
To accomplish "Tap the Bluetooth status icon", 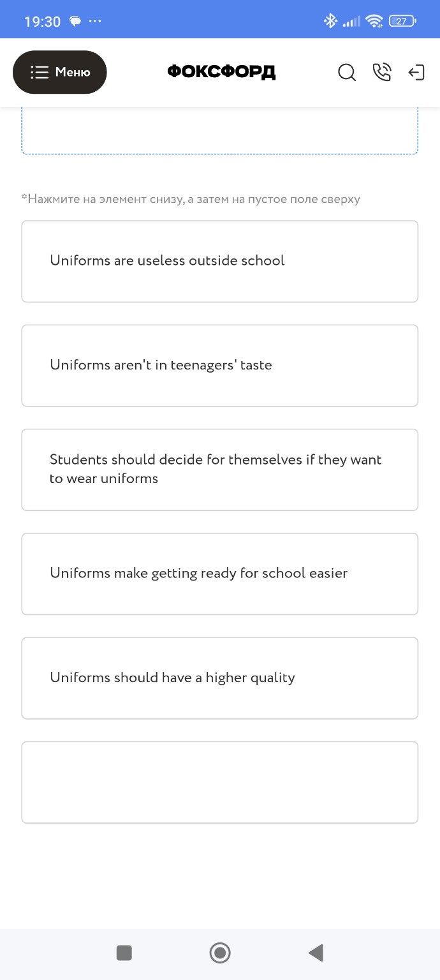I will coord(330,21).
